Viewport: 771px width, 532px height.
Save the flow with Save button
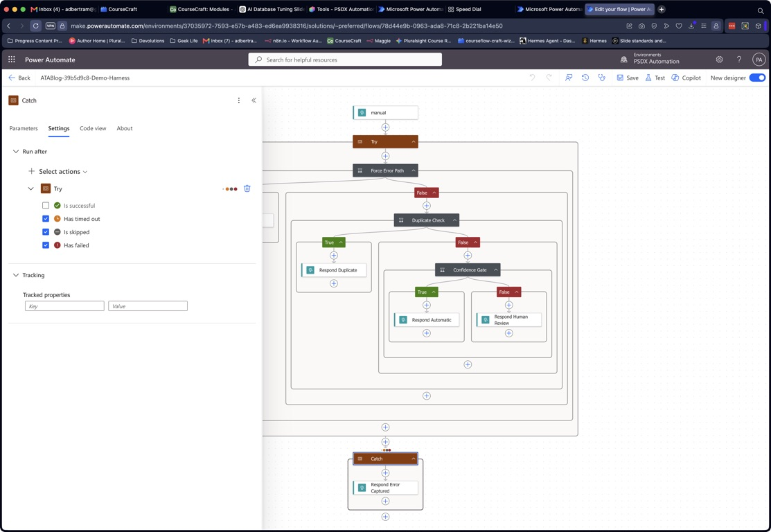pos(628,78)
